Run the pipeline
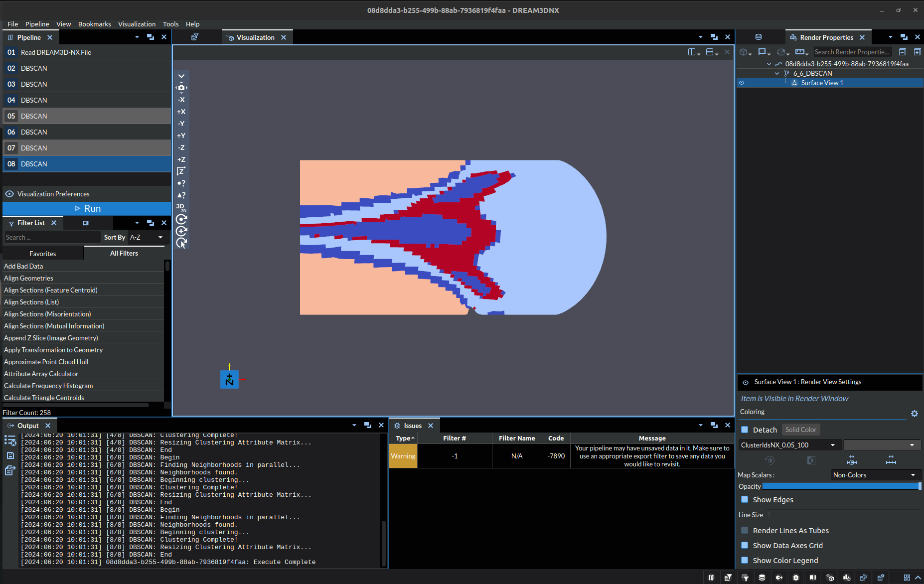Image resolution: width=924 pixels, height=584 pixels. pyautogui.click(x=87, y=208)
